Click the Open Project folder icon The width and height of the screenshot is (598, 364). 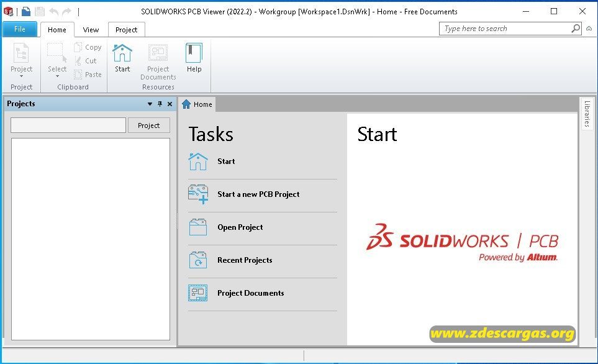point(198,227)
